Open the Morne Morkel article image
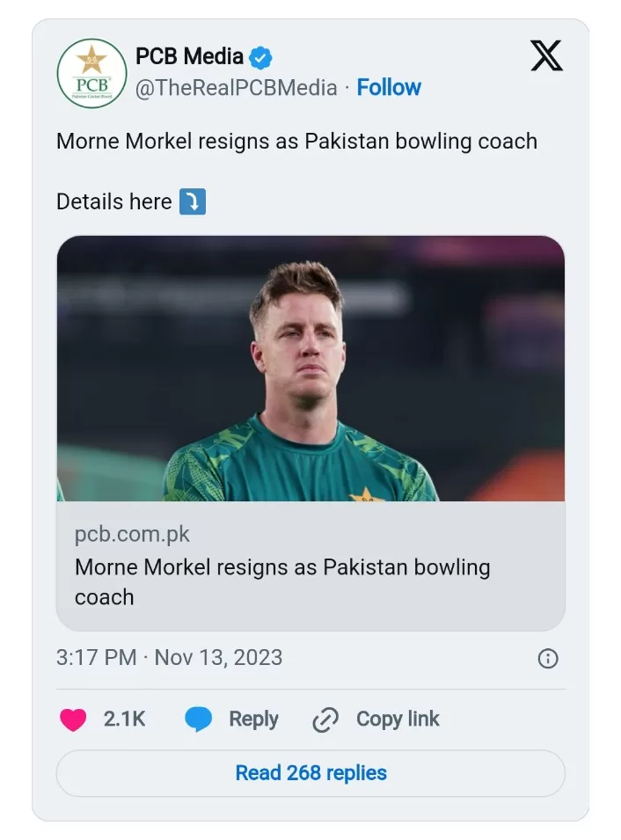The width and height of the screenshot is (621, 840). click(310, 369)
